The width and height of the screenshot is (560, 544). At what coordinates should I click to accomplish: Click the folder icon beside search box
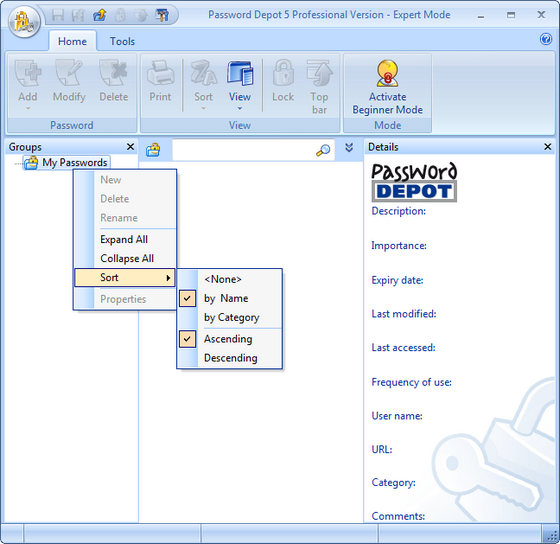click(153, 150)
